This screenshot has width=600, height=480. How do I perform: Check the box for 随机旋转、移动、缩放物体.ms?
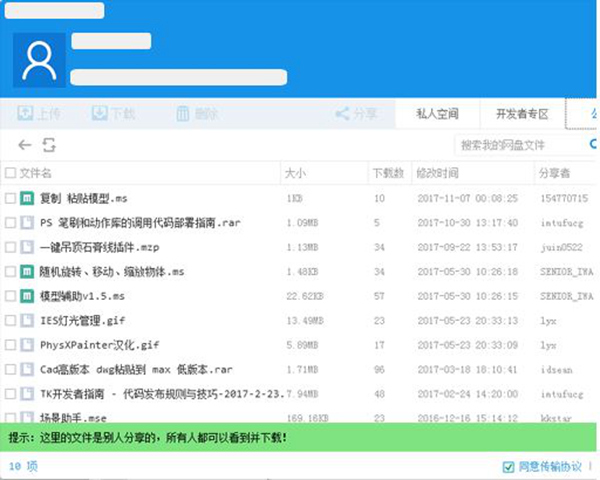pos(10,272)
